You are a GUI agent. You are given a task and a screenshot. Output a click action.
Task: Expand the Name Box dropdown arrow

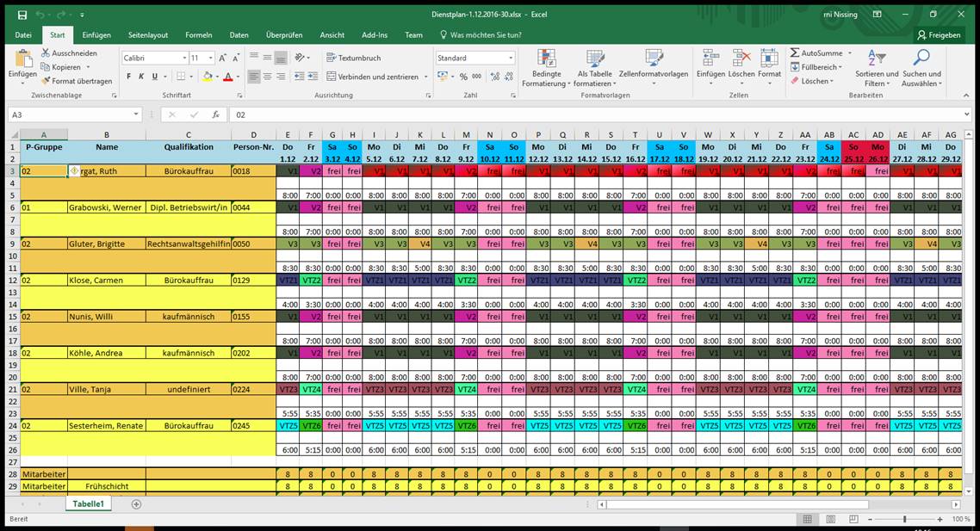click(x=135, y=115)
